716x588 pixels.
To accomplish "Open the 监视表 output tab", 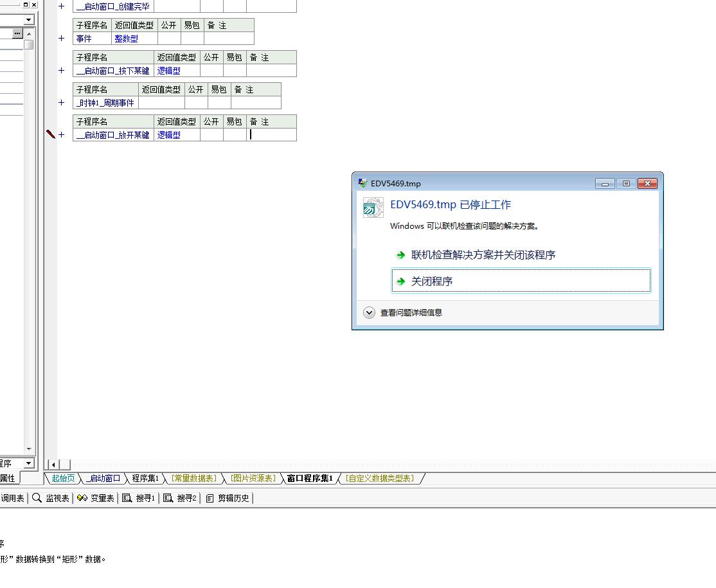I will coord(51,498).
